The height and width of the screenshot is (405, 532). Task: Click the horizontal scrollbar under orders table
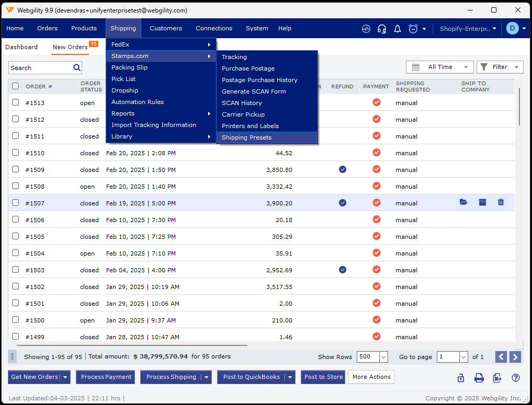[x=132, y=345]
